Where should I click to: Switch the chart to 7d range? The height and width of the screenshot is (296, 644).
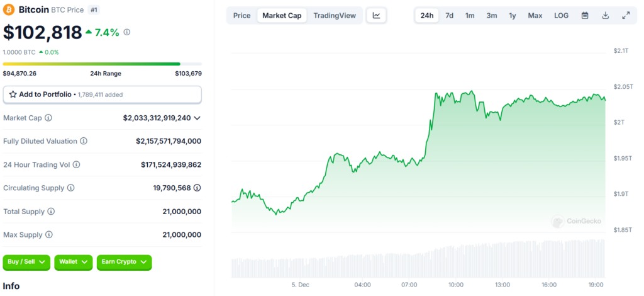(449, 15)
